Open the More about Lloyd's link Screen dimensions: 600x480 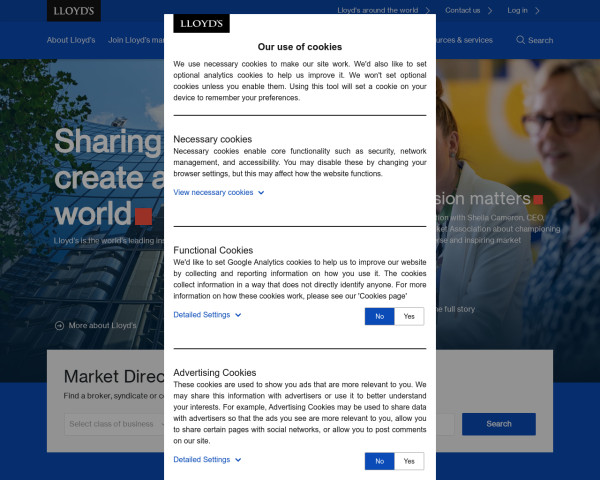pos(102,326)
